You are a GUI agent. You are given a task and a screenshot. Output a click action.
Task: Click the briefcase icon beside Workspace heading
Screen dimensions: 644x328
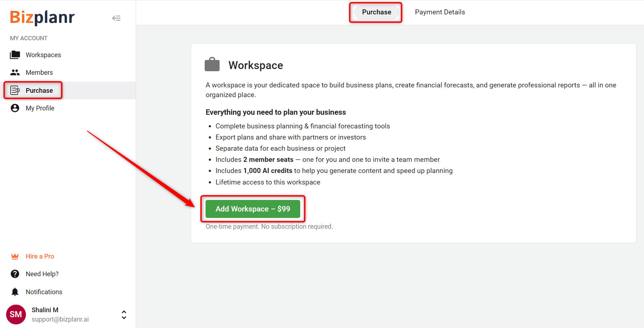pyautogui.click(x=212, y=65)
